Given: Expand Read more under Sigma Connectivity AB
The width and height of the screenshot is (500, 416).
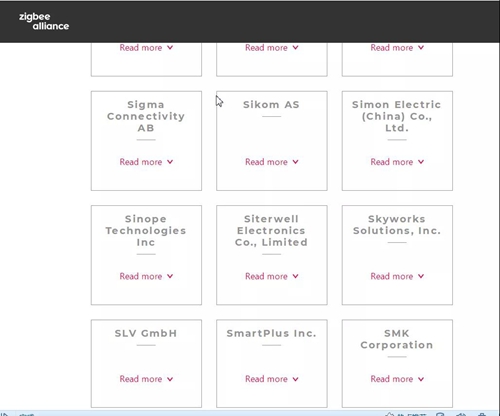Looking at the screenshot, I should pyautogui.click(x=146, y=162).
